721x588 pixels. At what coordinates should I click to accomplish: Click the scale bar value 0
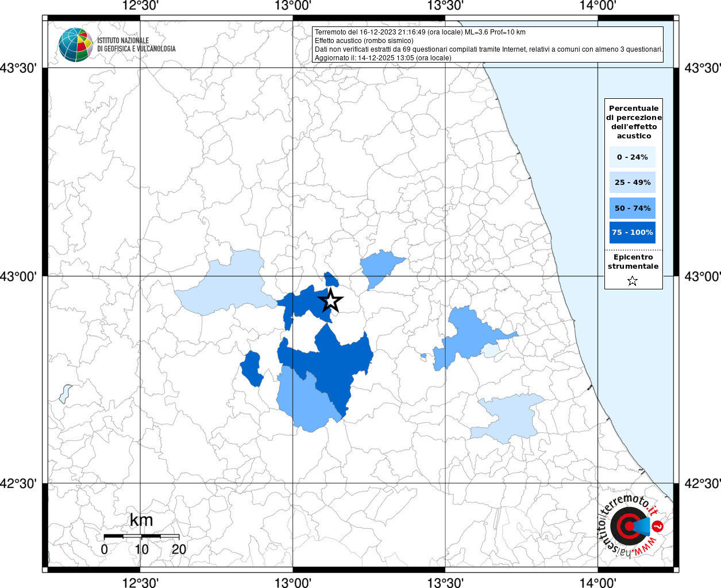104,550
